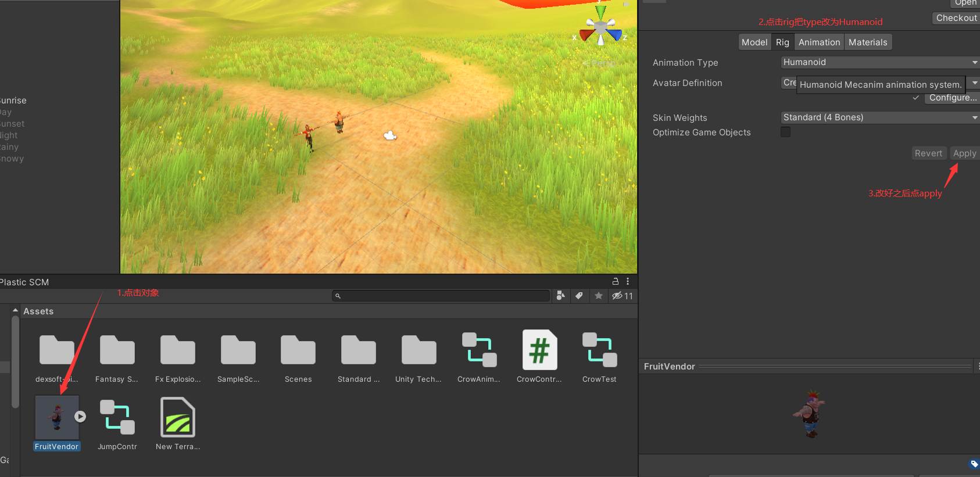The height and width of the screenshot is (477, 980).
Task: Switch to the Materials tab
Action: (x=868, y=42)
